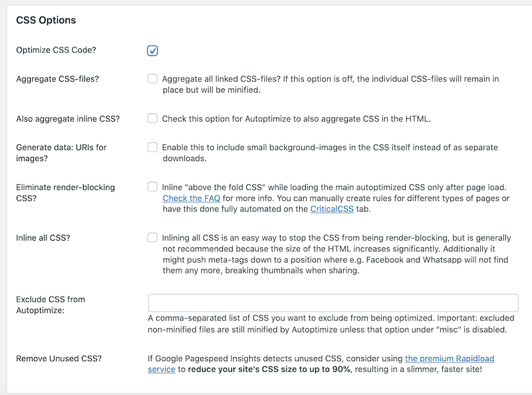Enable Generate data: URIs for images
Image resolution: width=532 pixels, height=395 pixels.
(152, 147)
